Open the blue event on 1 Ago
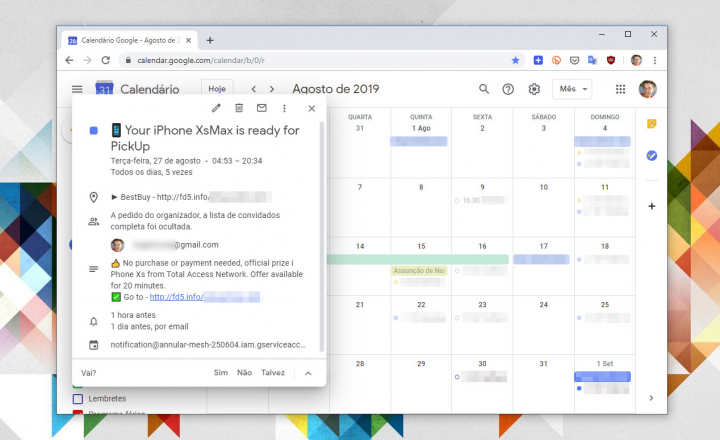720x440 pixels. [x=419, y=141]
